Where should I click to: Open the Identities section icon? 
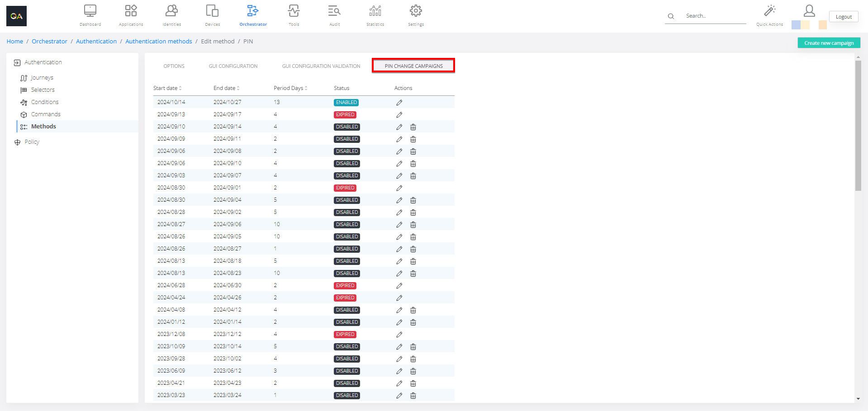point(171,11)
